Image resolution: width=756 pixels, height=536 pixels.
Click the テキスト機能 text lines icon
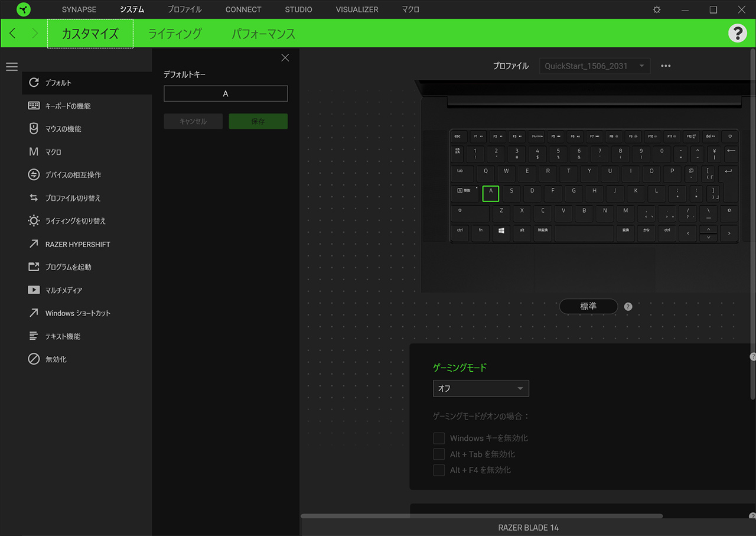click(34, 336)
